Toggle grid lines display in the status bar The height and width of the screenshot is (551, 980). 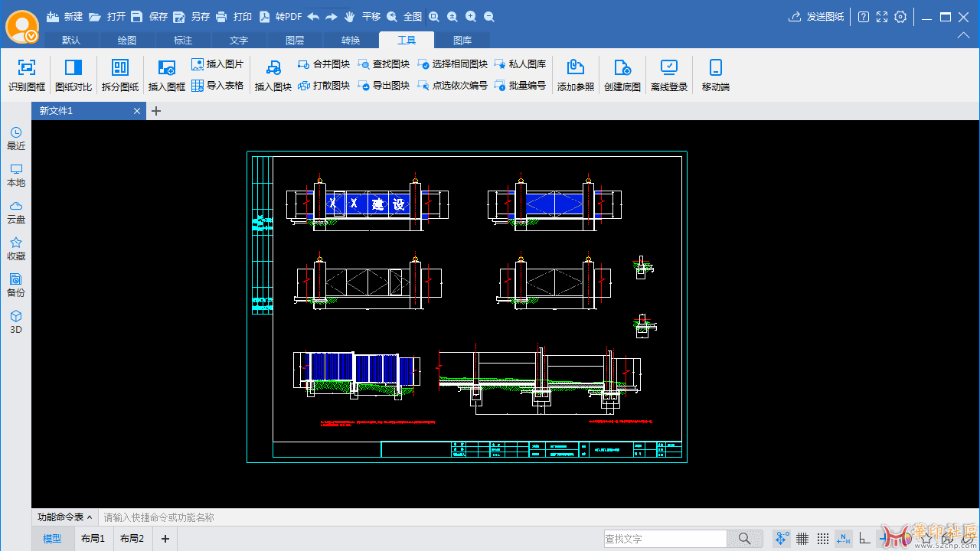tap(802, 539)
